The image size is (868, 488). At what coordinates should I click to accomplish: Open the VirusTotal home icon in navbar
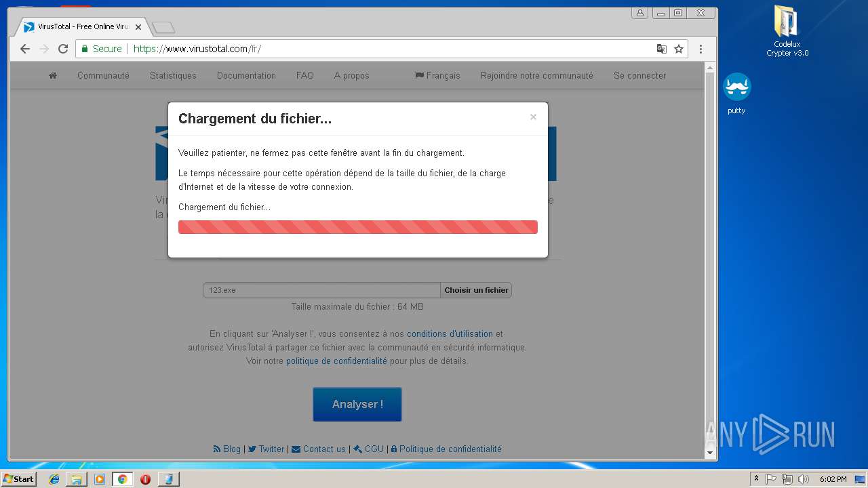pyautogui.click(x=53, y=76)
